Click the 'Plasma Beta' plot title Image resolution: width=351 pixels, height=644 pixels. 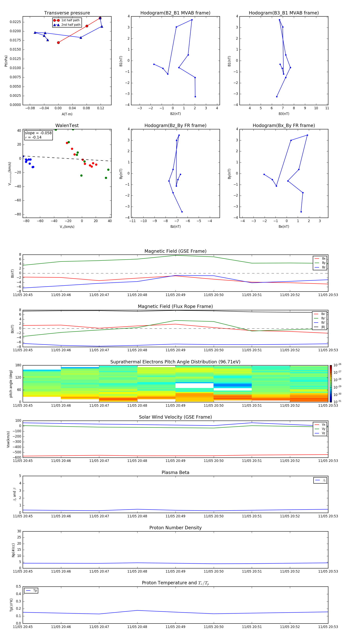coord(175,472)
